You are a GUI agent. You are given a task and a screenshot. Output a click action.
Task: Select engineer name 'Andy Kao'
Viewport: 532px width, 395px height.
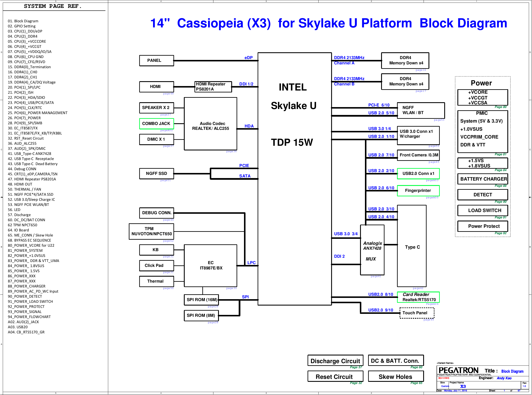coord(504,378)
